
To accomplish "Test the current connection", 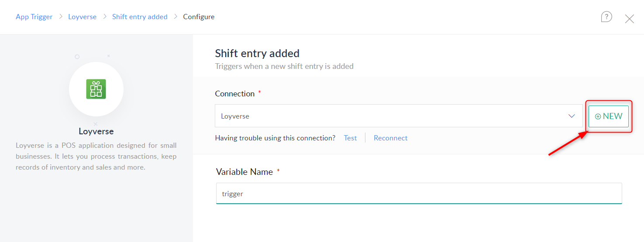I will click(350, 138).
